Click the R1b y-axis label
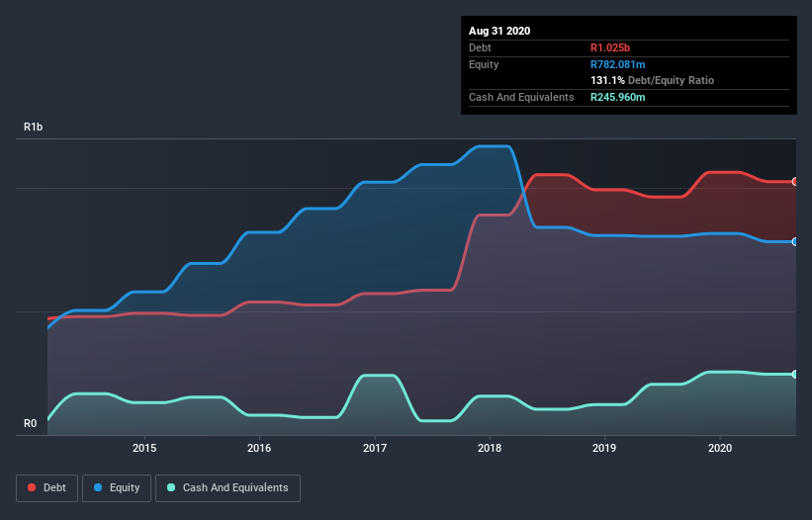Image resolution: width=812 pixels, height=520 pixels. click(x=34, y=127)
